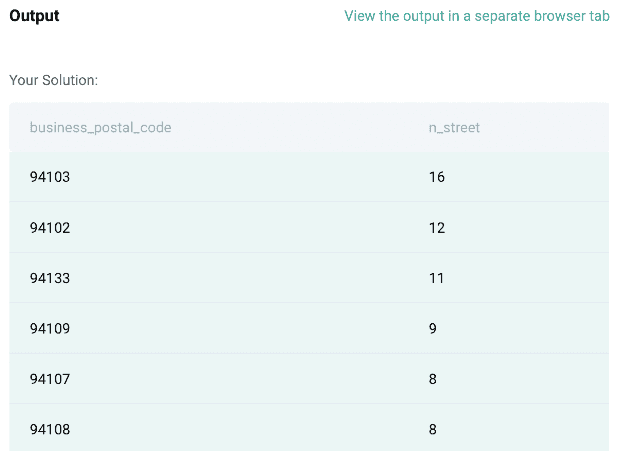Open the output in a separate browser tab
Screen dimensions: 618x451
point(476,16)
